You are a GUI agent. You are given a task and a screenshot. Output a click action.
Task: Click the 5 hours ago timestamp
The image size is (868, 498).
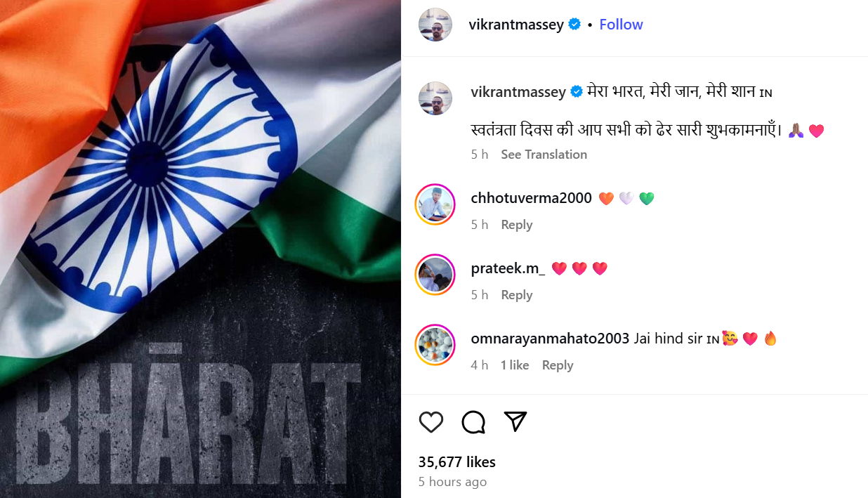(x=452, y=482)
